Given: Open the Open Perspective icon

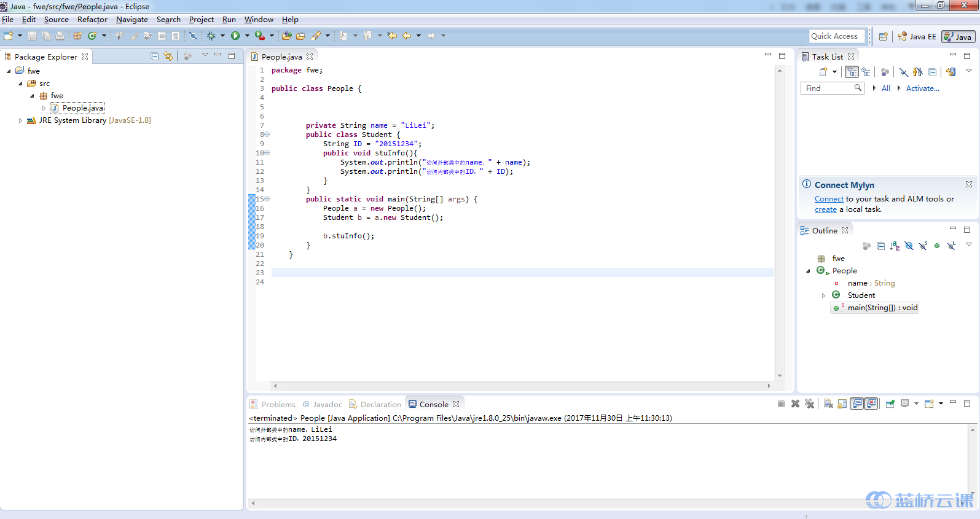Looking at the screenshot, I should (883, 37).
